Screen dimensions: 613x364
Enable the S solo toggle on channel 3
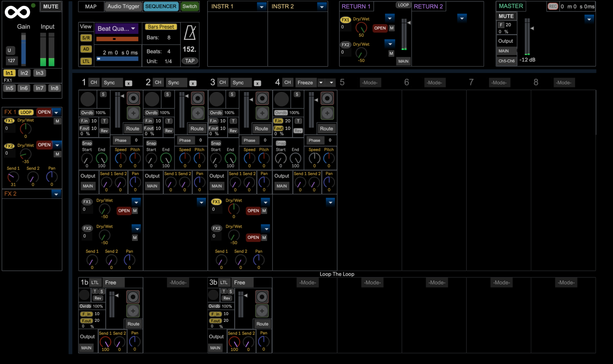tap(232, 94)
